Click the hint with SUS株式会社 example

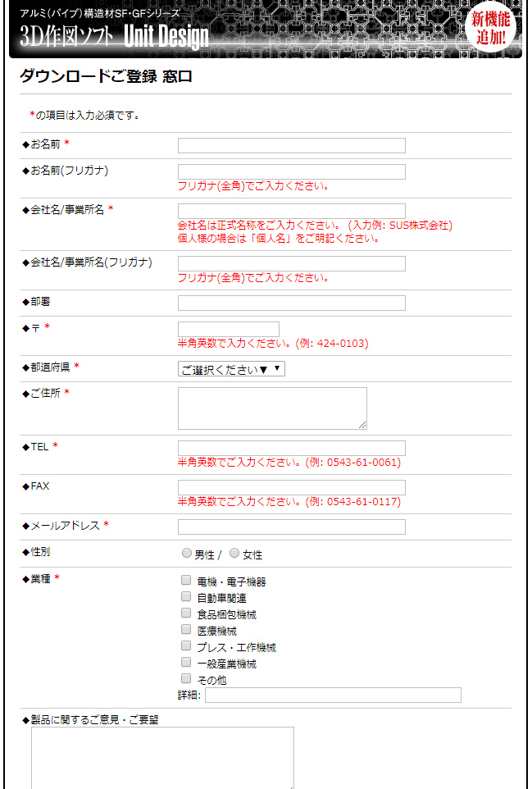point(315,226)
